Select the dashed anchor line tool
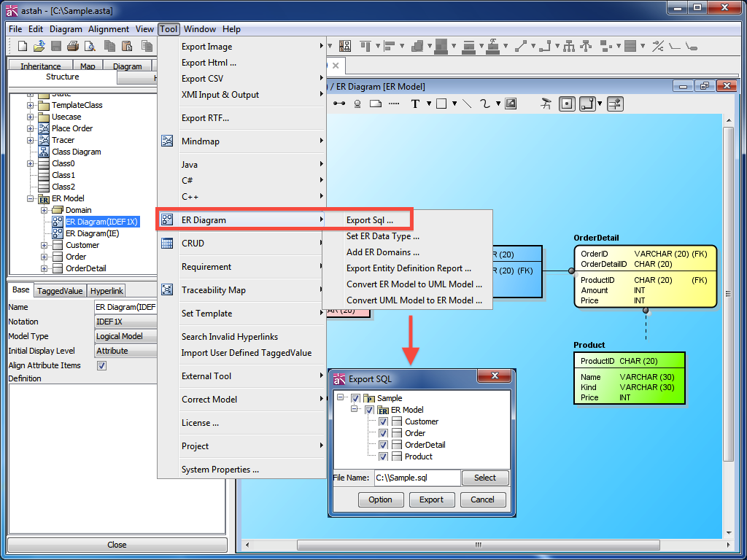The image size is (747, 560). (x=394, y=104)
